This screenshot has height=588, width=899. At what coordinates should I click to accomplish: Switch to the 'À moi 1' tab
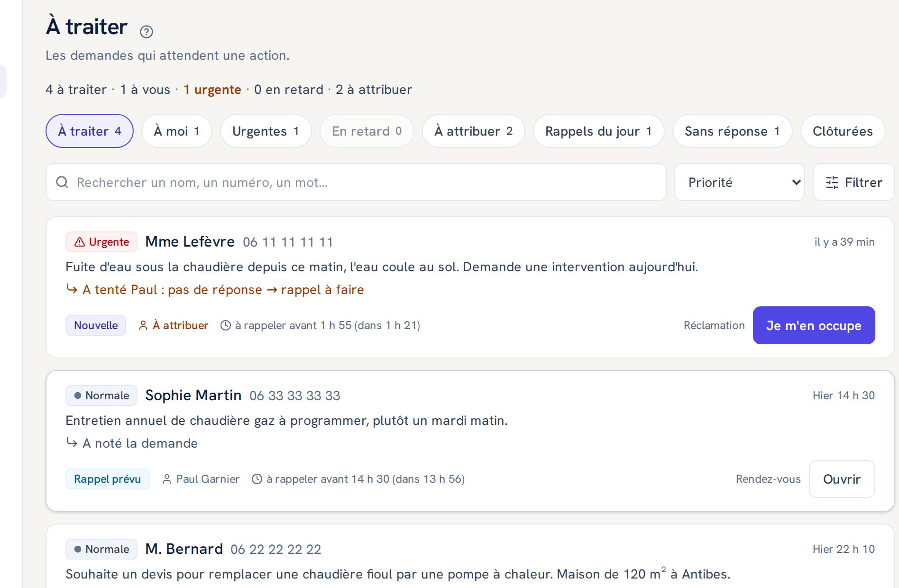tap(176, 131)
